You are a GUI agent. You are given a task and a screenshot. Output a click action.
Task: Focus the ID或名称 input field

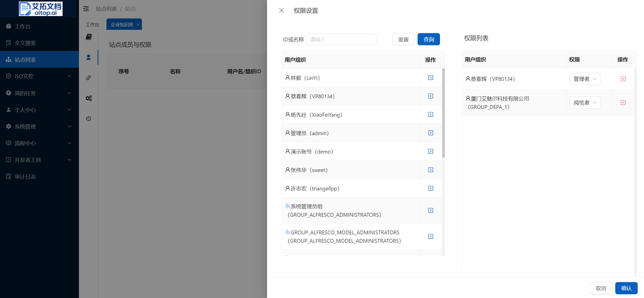341,39
